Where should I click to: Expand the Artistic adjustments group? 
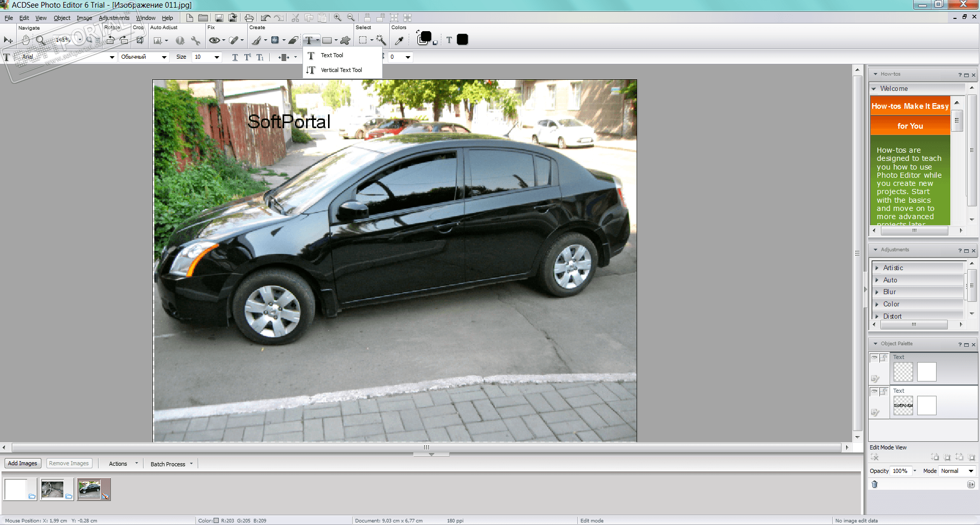[877, 268]
